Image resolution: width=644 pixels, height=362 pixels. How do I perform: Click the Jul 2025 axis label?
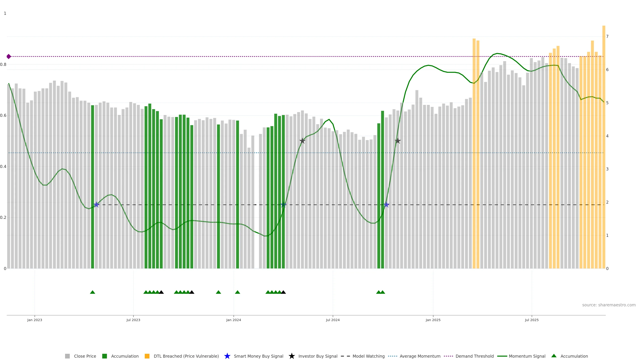[x=531, y=320]
